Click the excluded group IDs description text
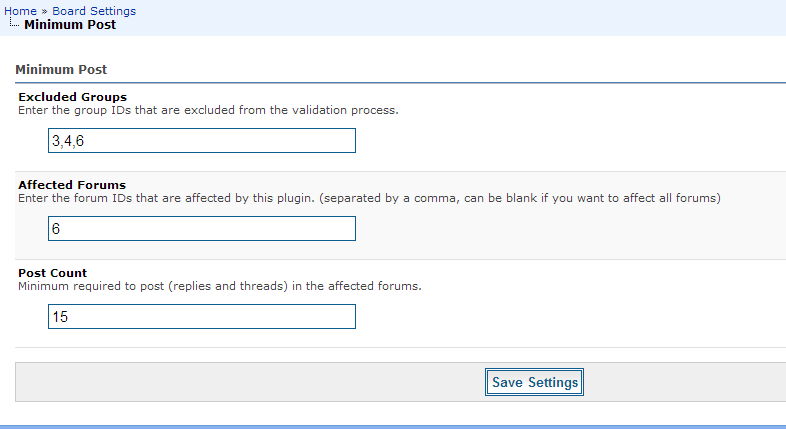The image size is (786, 429). [x=208, y=110]
